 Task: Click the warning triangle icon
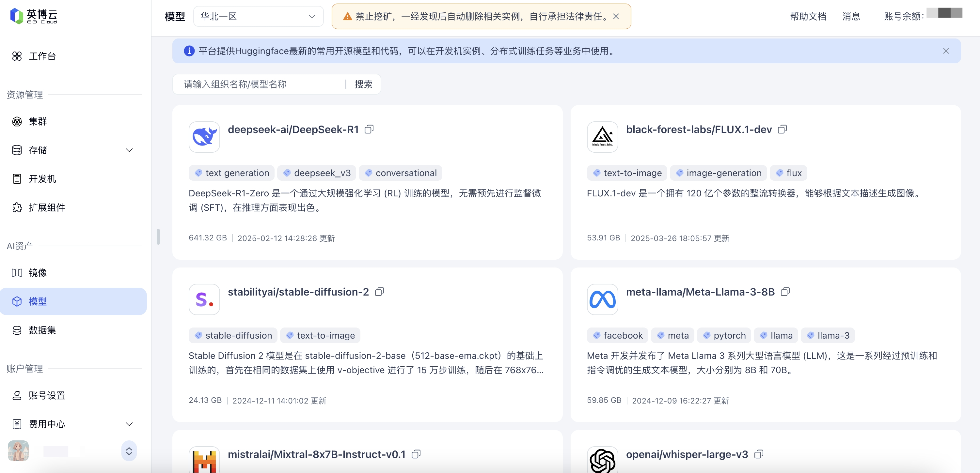tap(347, 16)
